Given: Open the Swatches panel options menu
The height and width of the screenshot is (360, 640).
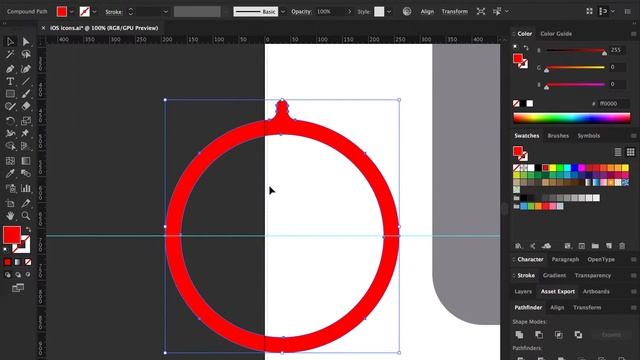Looking at the screenshot, I should click(x=633, y=136).
